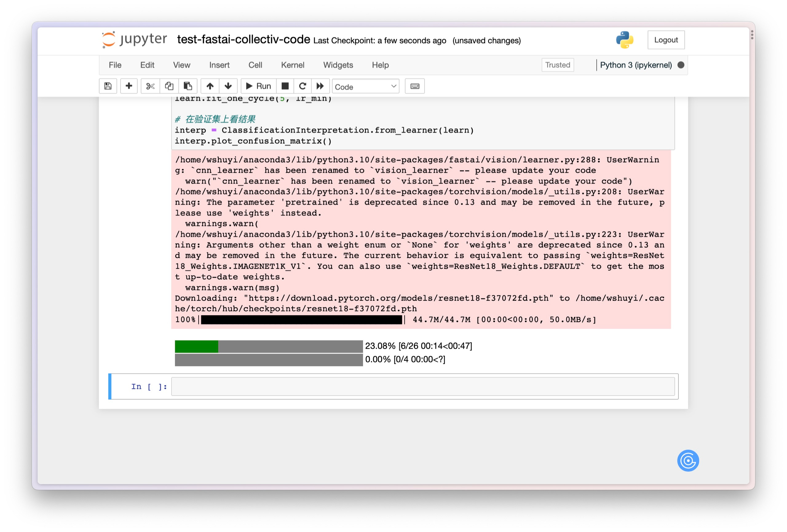Click the green training progress bar
The width and height of the screenshot is (787, 532).
(196, 346)
